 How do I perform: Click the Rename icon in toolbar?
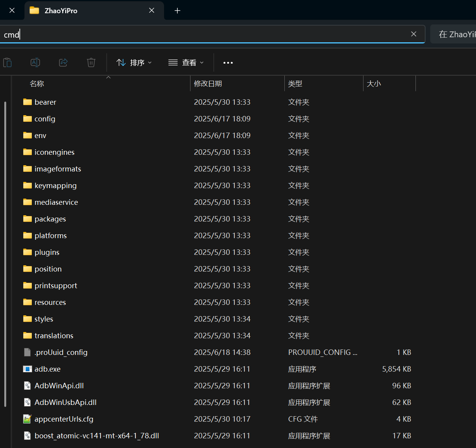(35, 62)
